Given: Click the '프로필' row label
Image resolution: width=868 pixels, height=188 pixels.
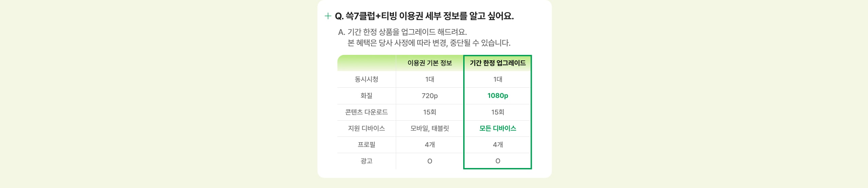Looking at the screenshot, I should 366,145.
